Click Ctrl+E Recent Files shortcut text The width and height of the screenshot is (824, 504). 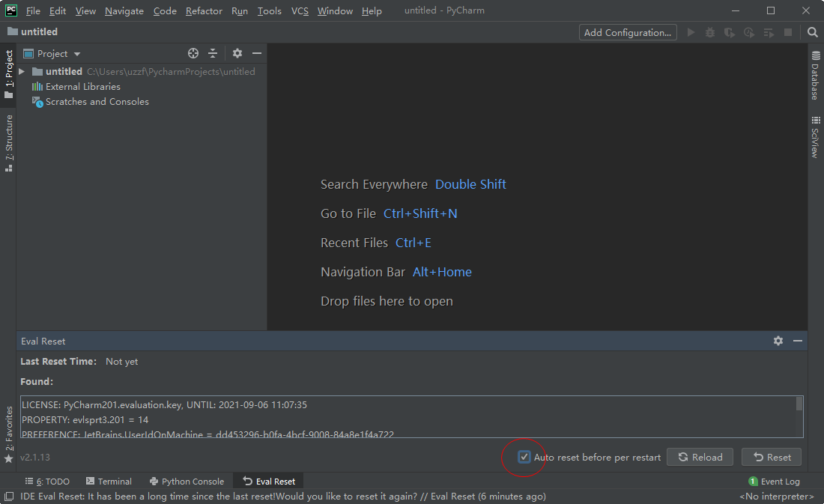[413, 243]
